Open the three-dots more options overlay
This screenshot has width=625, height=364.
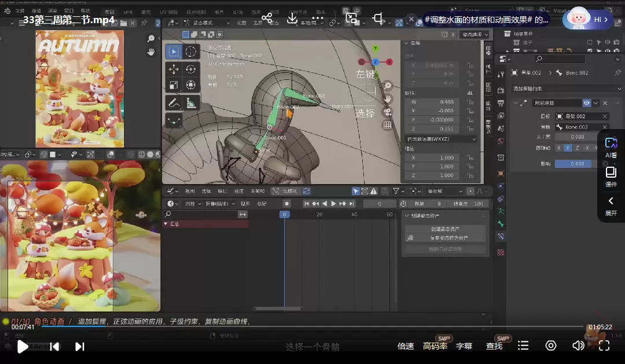coord(318,19)
